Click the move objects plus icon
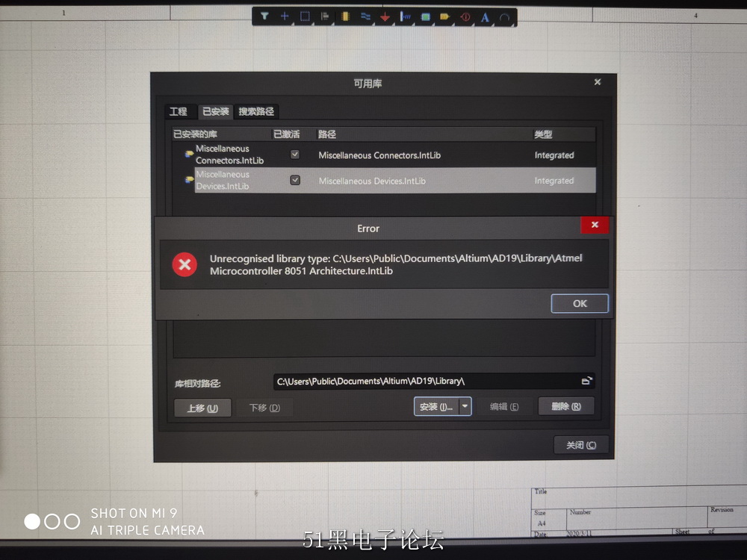Viewport: 747px width, 560px height. pyautogui.click(x=285, y=16)
